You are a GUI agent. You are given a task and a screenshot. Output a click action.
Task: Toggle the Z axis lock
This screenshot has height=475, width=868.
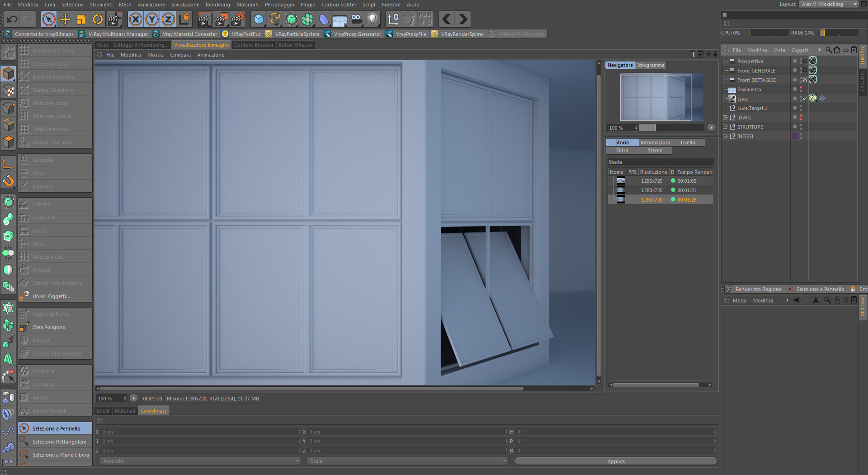pyautogui.click(x=168, y=19)
